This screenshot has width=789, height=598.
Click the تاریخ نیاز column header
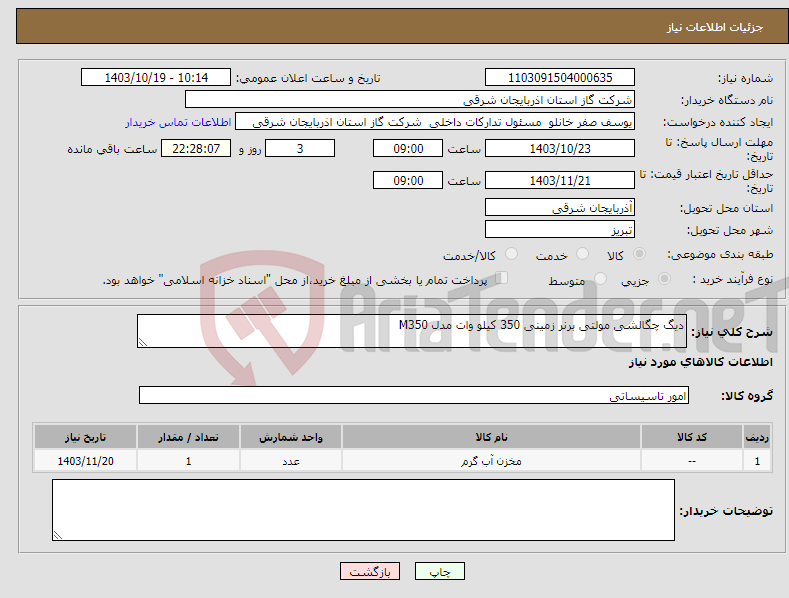point(86,437)
